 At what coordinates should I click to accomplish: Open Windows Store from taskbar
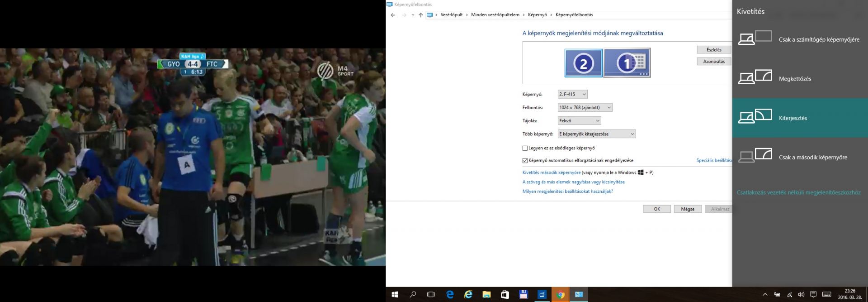tap(505, 295)
